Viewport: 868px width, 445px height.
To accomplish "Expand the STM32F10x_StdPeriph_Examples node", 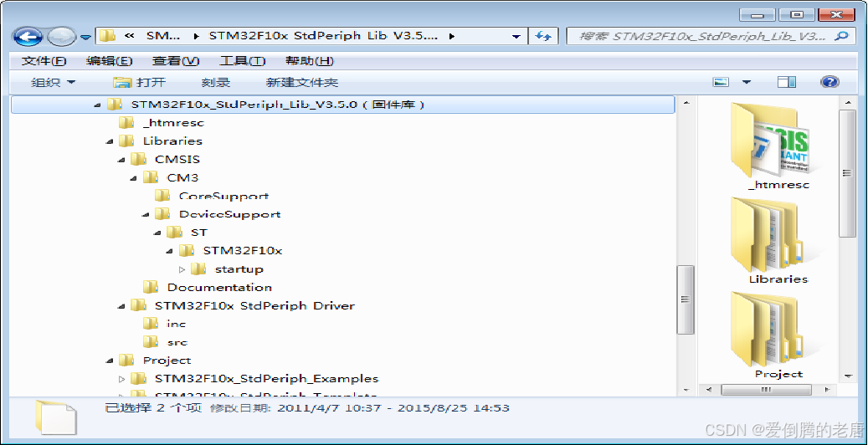I will pos(121,379).
